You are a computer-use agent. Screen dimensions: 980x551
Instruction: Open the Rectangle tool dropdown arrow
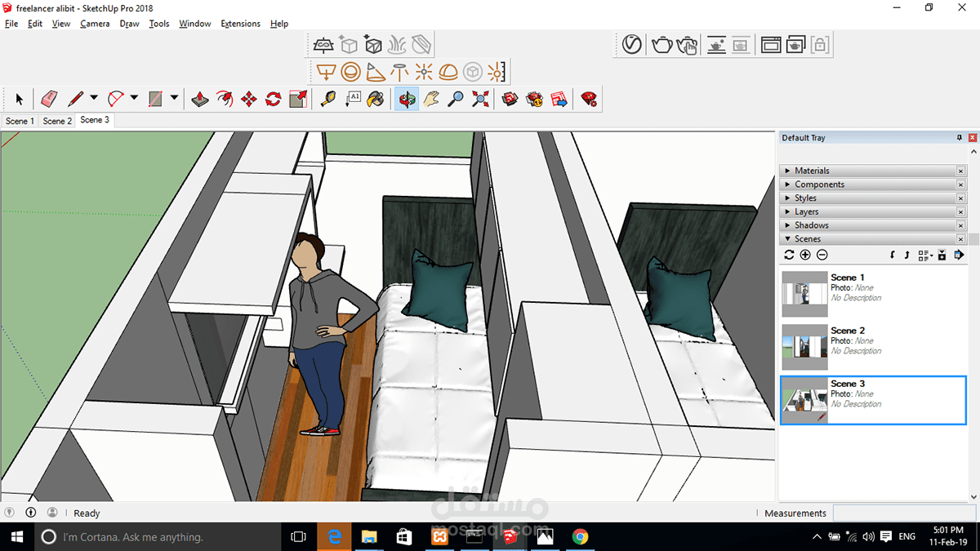tap(175, 99)
